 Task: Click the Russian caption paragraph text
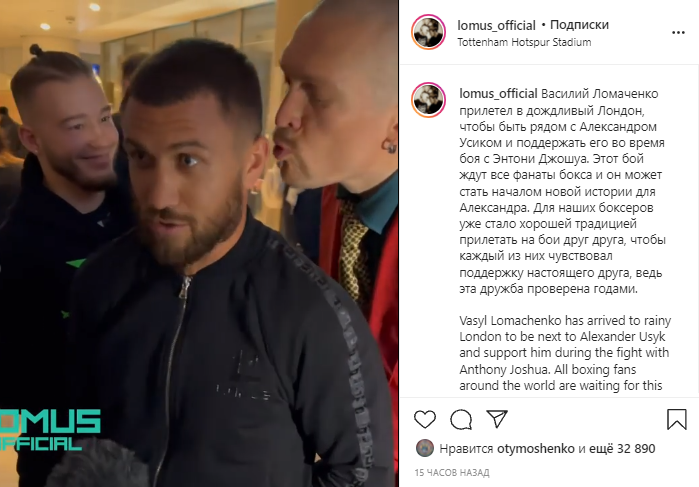562,191
